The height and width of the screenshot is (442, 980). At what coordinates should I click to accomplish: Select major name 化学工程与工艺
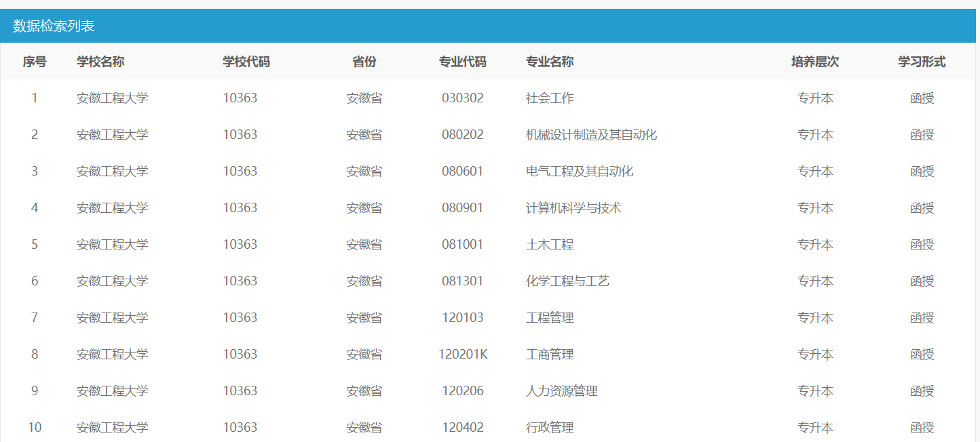[x=568, y=281]
